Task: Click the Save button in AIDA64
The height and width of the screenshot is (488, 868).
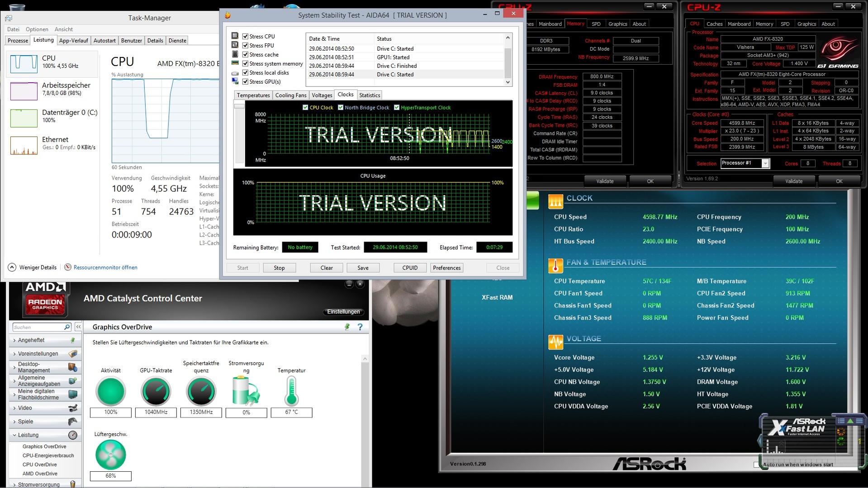Action: pos(363,268)
